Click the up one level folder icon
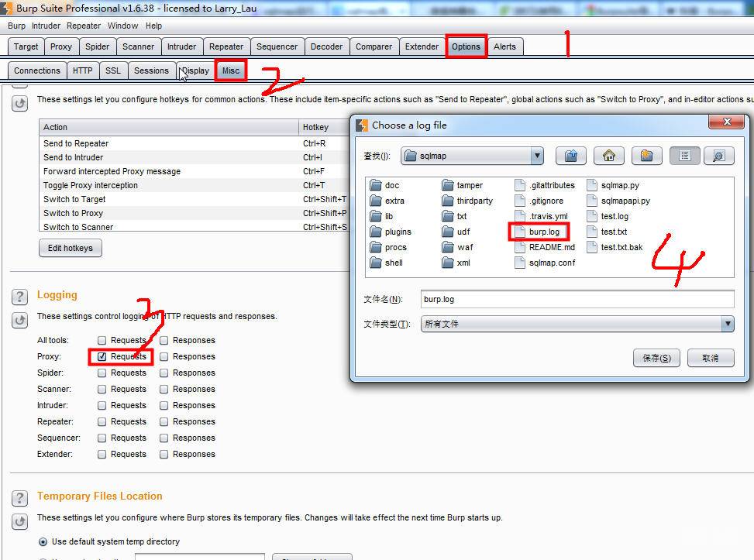Screen dimensions: 754x560 (571, 156)
